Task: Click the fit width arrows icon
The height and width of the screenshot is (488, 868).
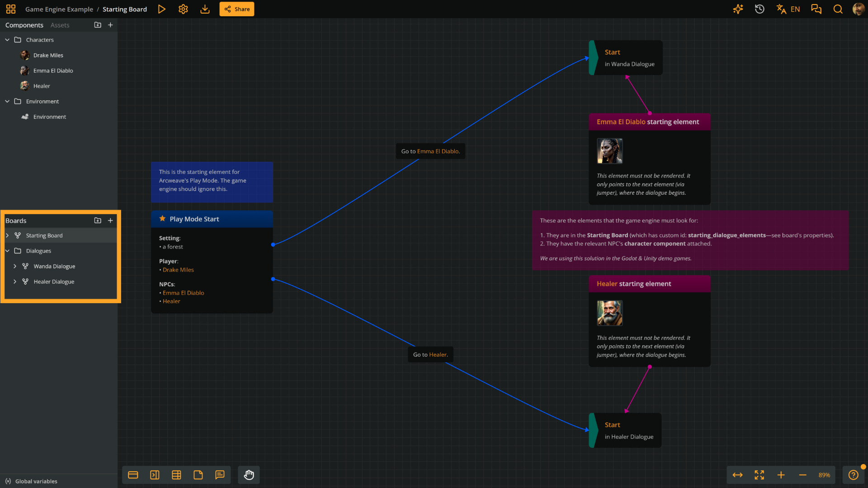Action: point(738,475)
